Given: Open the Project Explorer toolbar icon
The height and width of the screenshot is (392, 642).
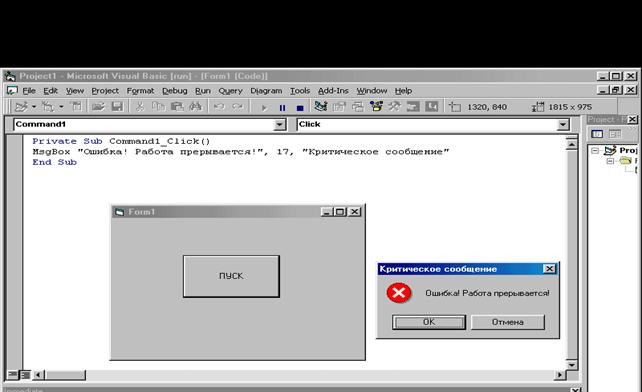Looking at the screenshot, I should [321, 106].
